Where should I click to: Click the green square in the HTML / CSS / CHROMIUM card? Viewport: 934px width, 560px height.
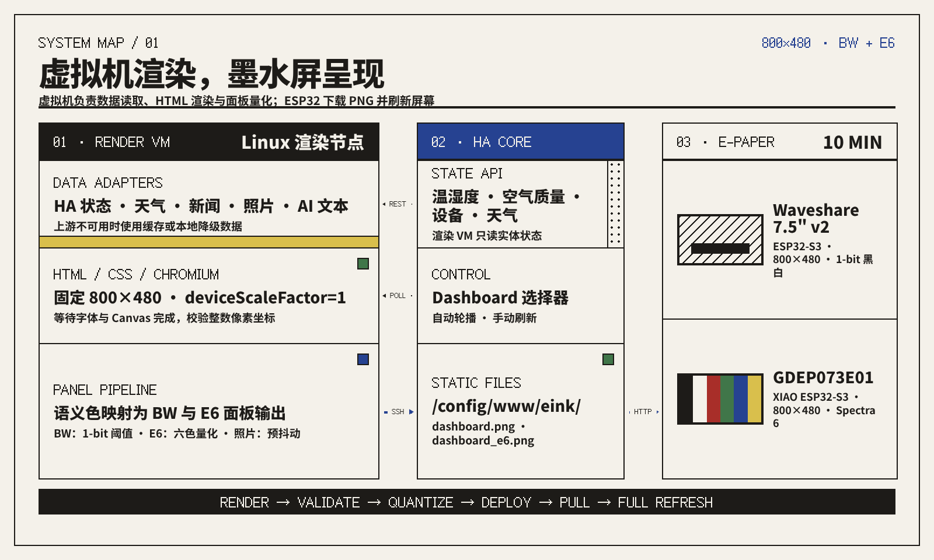[x=363, y=264]
